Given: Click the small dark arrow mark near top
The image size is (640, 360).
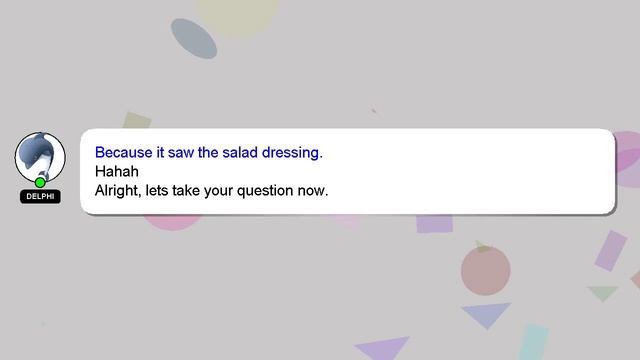Looking at the screenshot, I should (373, 111).
